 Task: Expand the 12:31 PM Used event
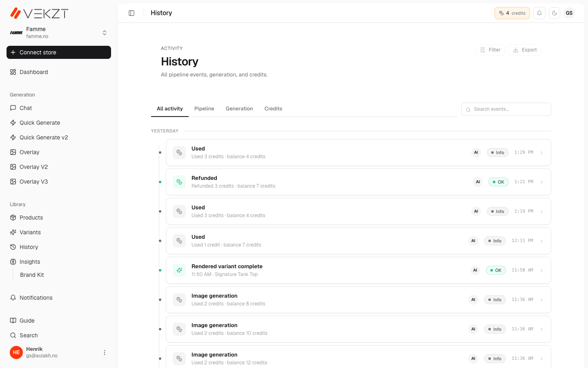click(x=542, y=241)
